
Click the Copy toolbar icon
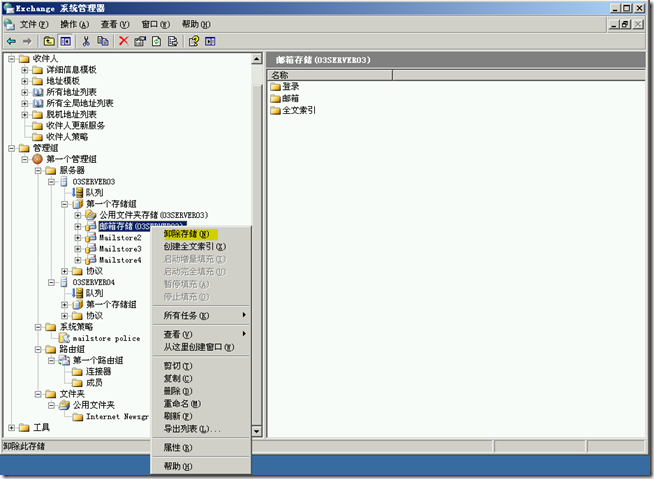click(103, 41)
